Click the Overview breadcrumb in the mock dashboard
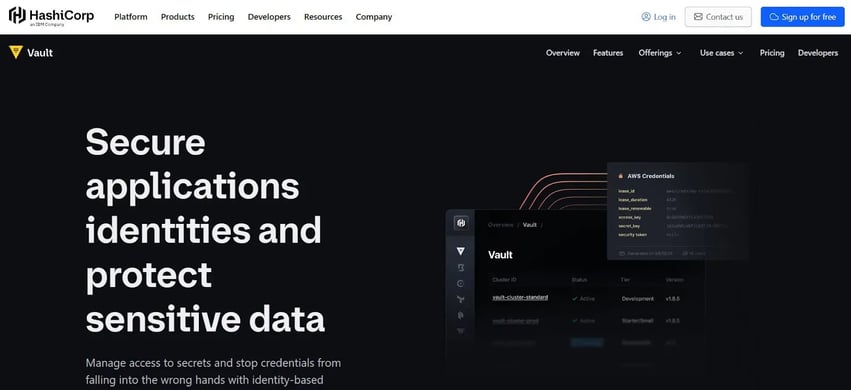The image size is (851, 390). point(501,225)
